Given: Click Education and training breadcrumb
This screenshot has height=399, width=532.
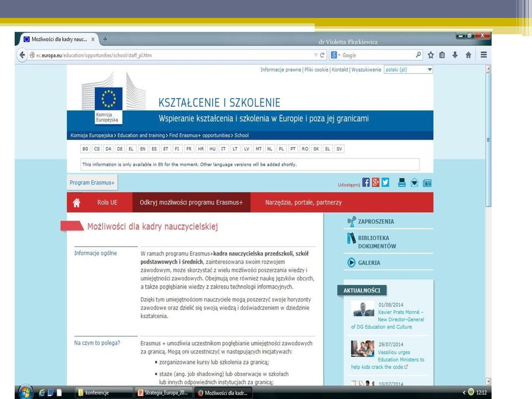Looking at the screenshot, I should point(141,135).
